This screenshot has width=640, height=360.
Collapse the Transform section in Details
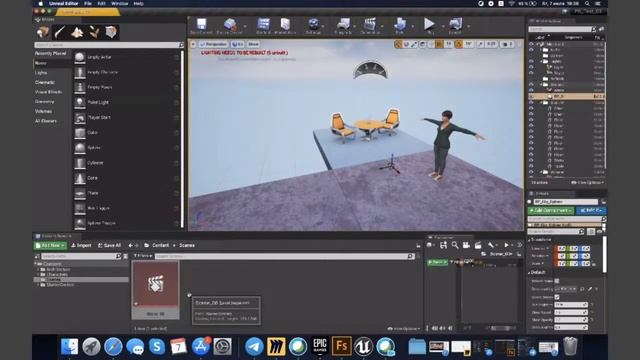pyautogui.click(x=530, y=240)
